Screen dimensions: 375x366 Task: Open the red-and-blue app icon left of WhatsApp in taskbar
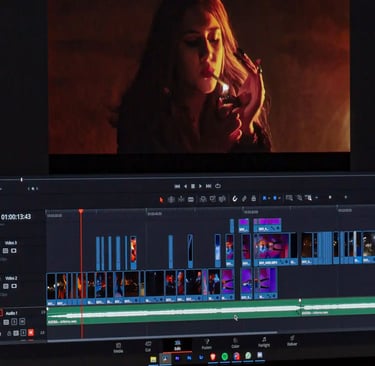click(236, 357)
